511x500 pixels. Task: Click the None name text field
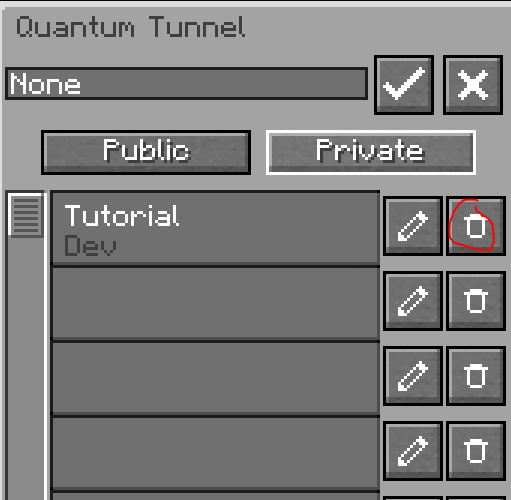click(187, 84)
